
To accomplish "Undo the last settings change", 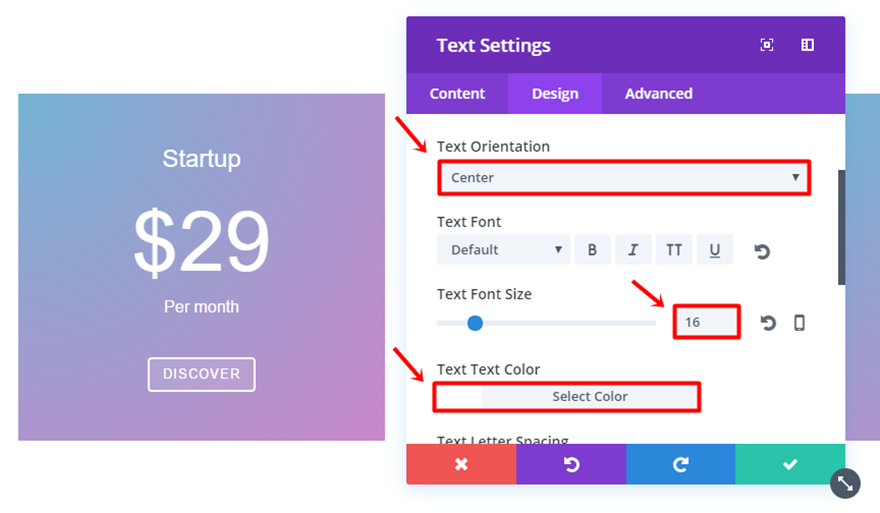I will point(571,464).
